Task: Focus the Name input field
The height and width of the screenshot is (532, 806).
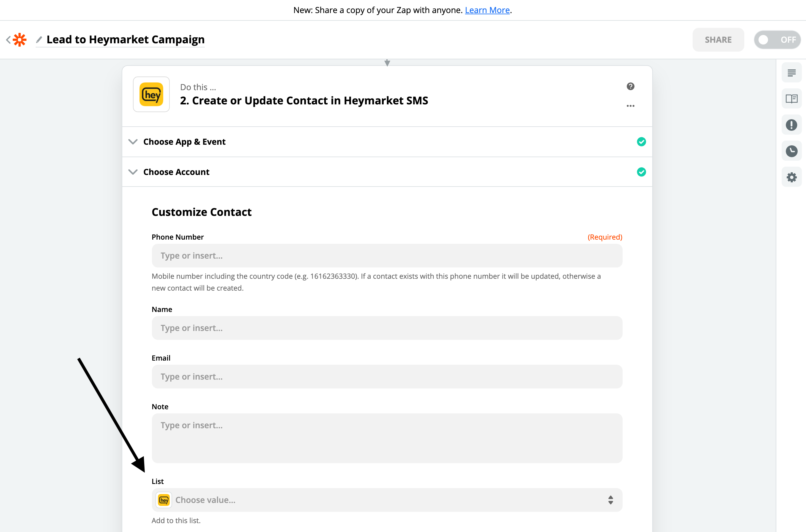Action: (387, 328)
